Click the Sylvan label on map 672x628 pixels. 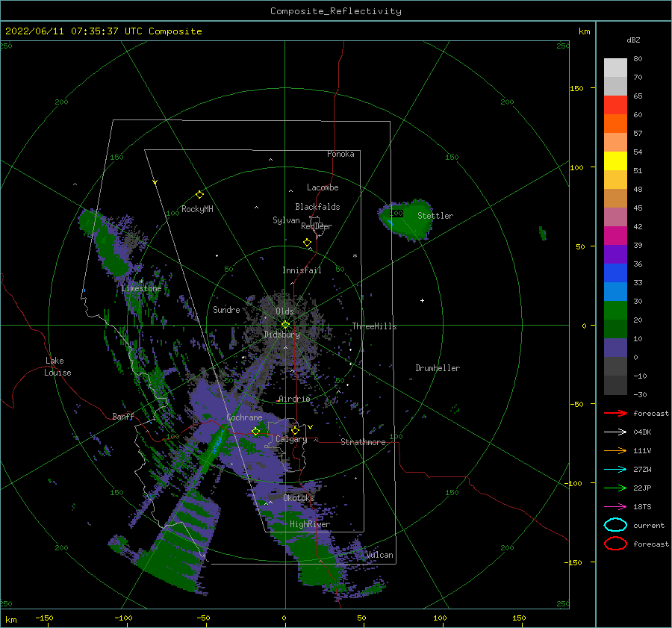pos(286,220)
